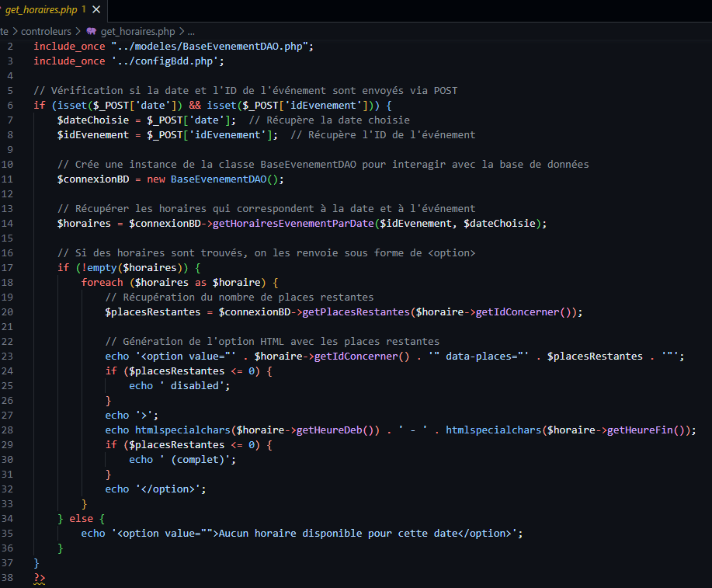
Task: Click the else keyword on line 34
Action: [81, 518]
